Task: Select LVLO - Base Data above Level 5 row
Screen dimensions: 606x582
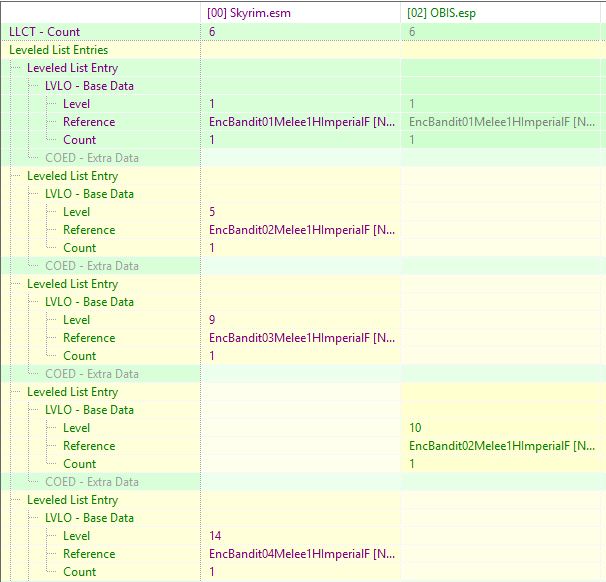Action: coord(89,194)
